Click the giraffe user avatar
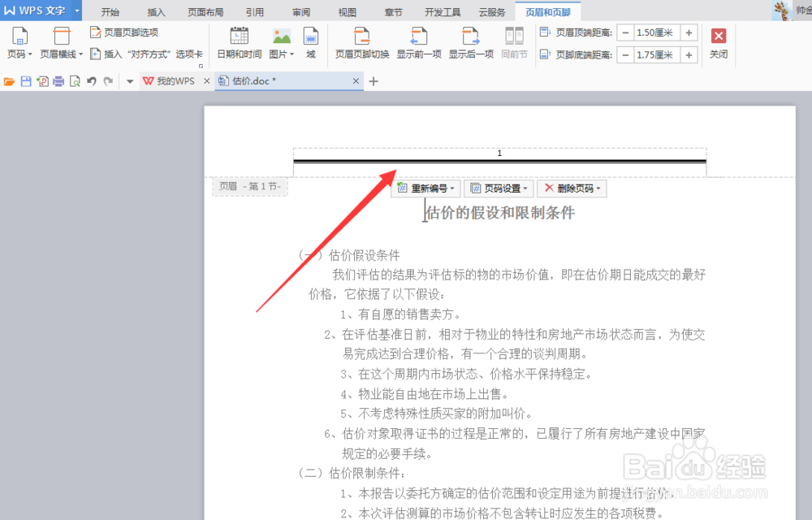This screenshot has height=520, width=812. tap(782, 11)
